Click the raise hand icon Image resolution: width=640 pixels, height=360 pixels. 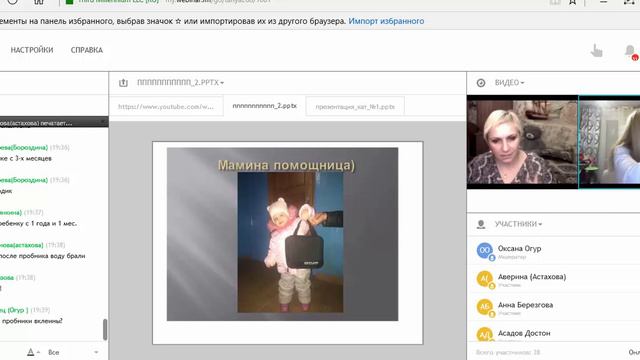[x=596, y=51]
